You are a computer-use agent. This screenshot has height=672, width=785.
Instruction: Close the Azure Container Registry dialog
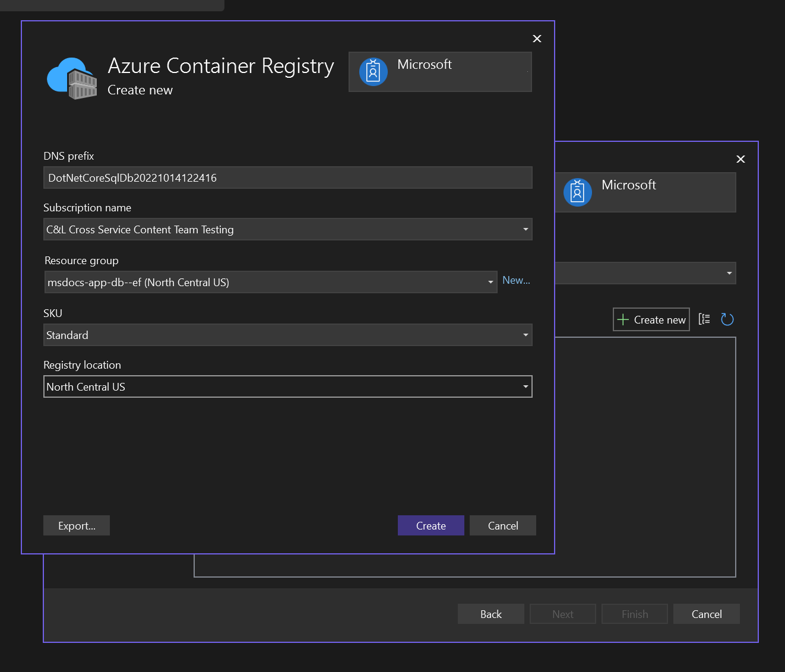pos(537,39)
